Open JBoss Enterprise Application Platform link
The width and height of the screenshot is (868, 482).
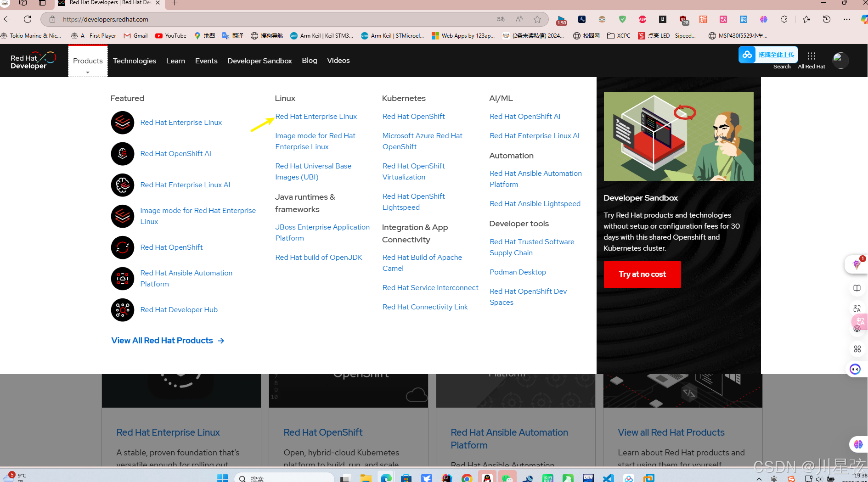click(x=322, y=233)
